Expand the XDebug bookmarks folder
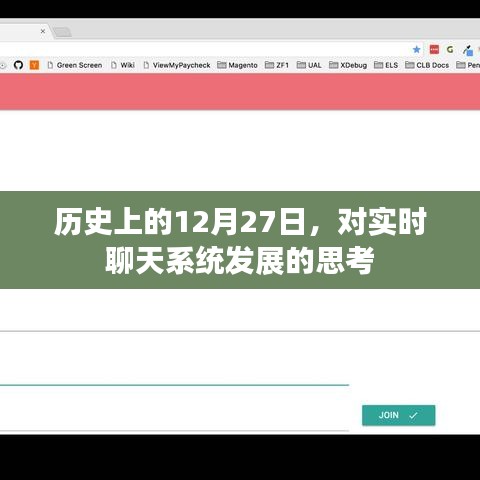The image size is (480, 480). tap(348, 65)
